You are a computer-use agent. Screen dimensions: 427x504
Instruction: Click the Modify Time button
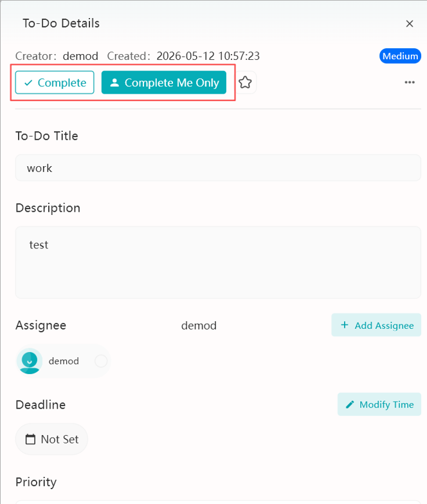pos(379,404)
